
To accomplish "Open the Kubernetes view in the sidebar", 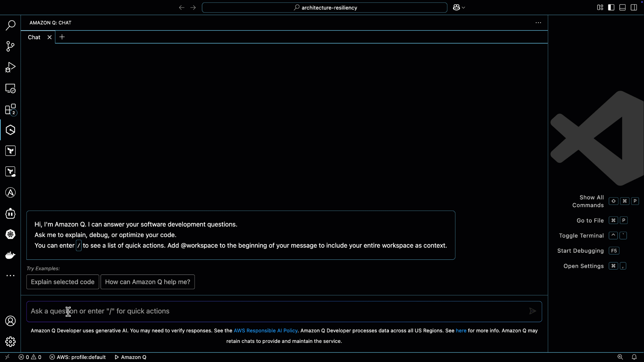I will tap(10, 235).
